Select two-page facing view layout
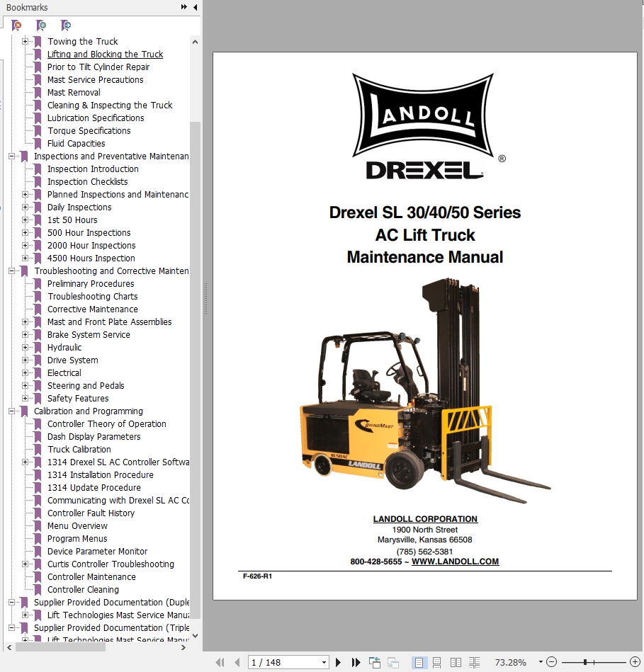 pyautogui.click(x=456, y=663)
